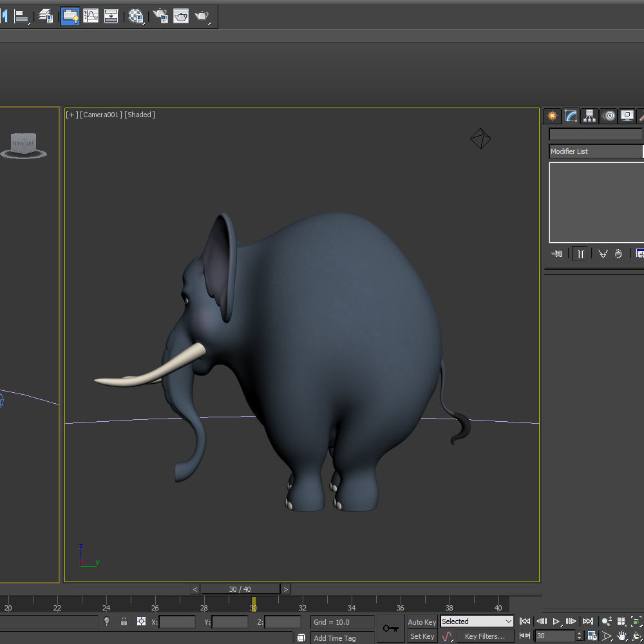Select the Pan View hand tool

pyautogui.click(x=621, y=636)
